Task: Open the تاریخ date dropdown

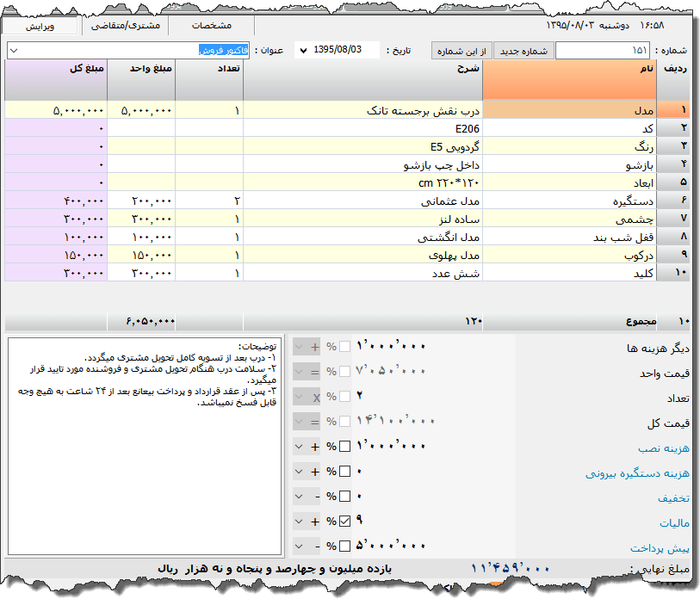Action: click(x=303, y=51)
